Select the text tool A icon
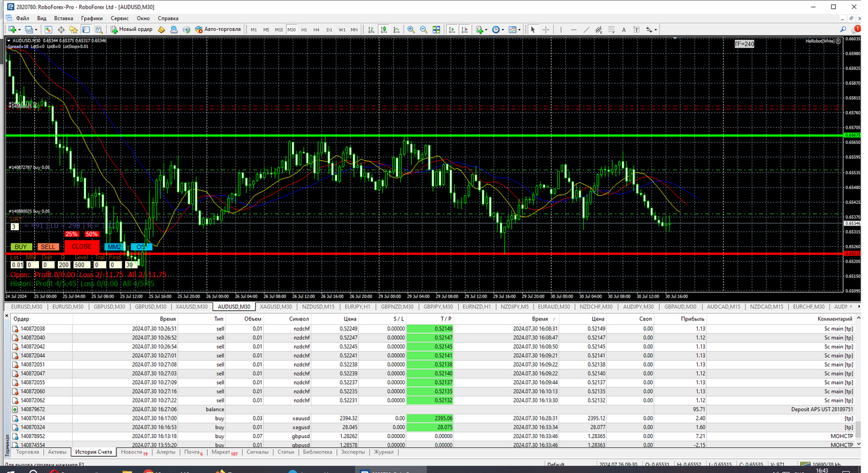 tap(624, 30)
